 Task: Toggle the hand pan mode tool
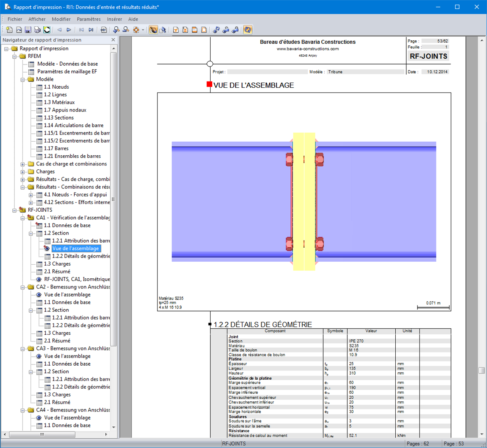153,30
